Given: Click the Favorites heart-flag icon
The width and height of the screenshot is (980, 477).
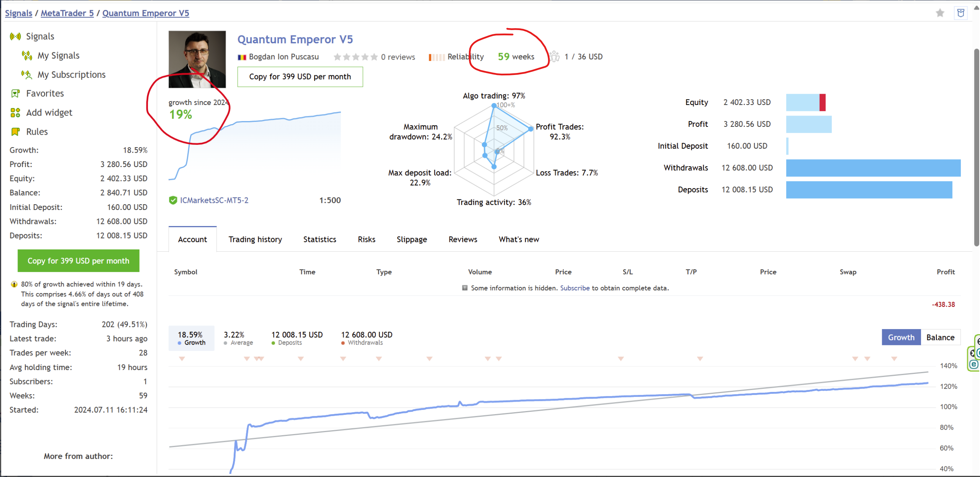Looking at the screenshot, I should click(x=15, y=93).
